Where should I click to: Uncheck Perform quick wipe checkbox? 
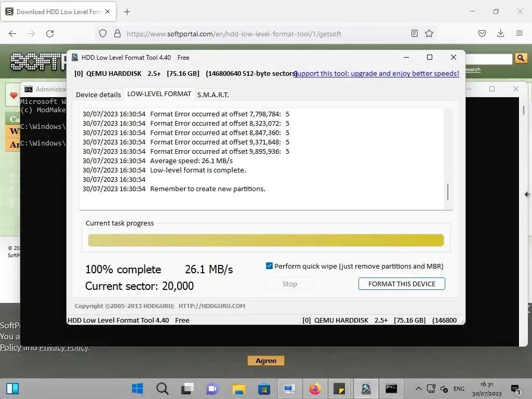coord(270,265)
